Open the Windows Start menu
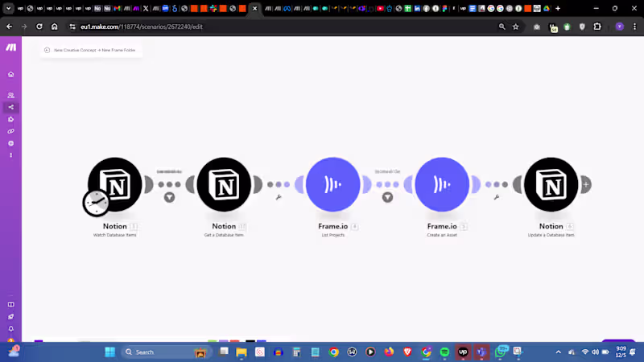Viewport: 644px width, 362px height. tap(110, 352)
